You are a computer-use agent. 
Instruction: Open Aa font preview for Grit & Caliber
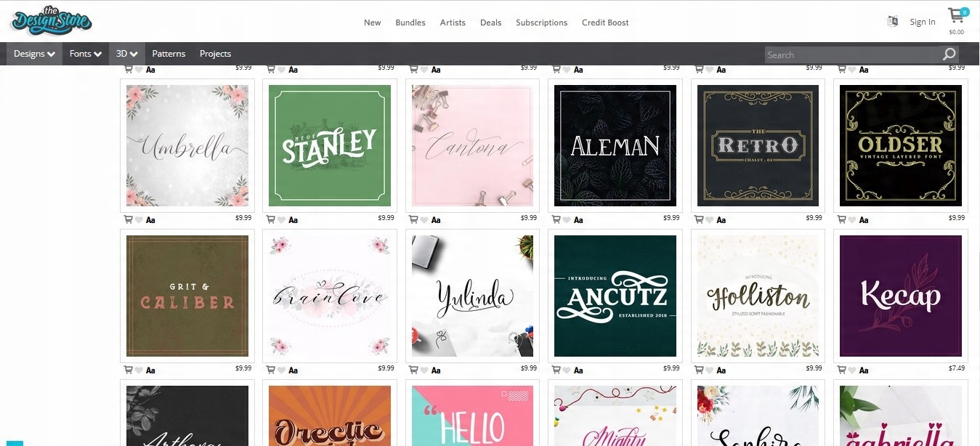[150, 370]
